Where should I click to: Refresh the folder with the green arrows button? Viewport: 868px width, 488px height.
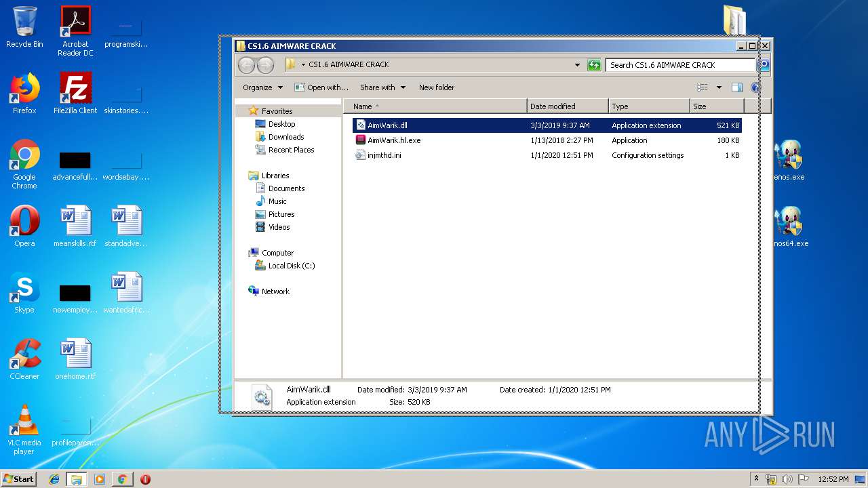[594, 65]
